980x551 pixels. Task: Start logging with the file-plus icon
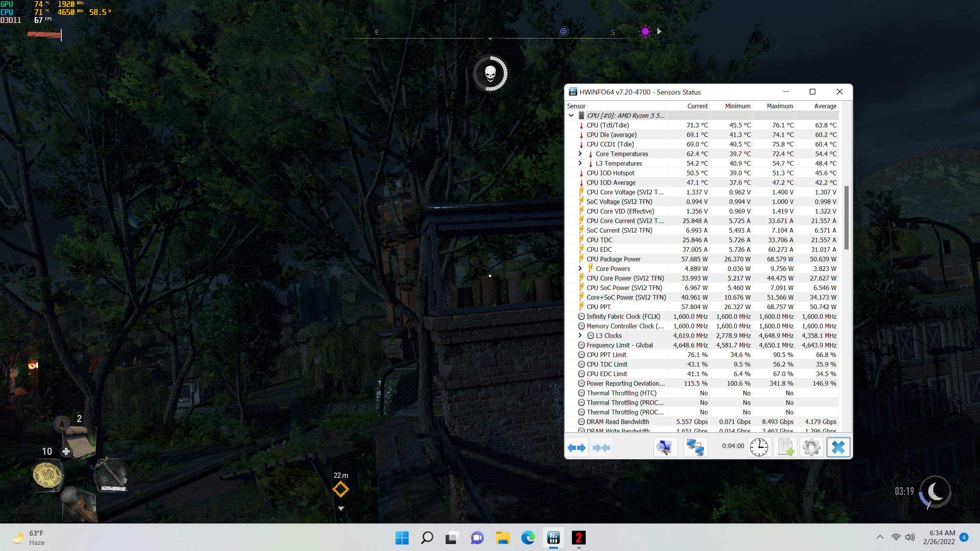(786, 447)
